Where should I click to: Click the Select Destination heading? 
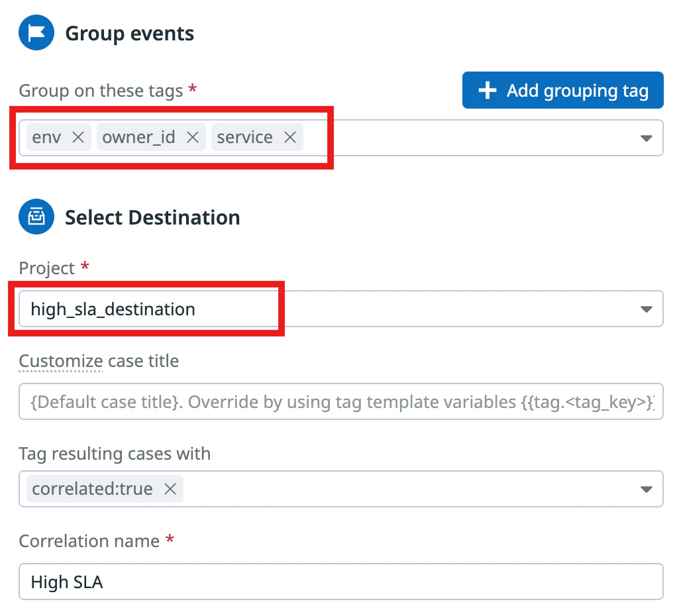tap(152, 217)
